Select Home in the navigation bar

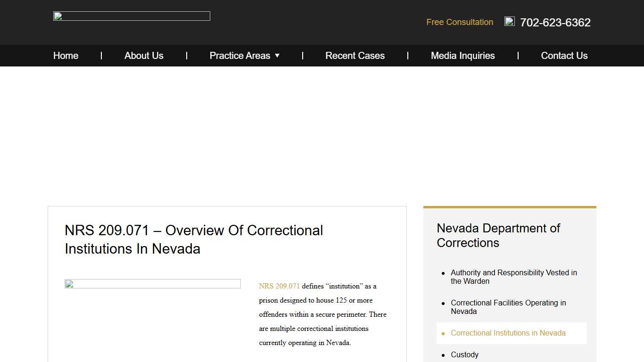tap(66, 56)
